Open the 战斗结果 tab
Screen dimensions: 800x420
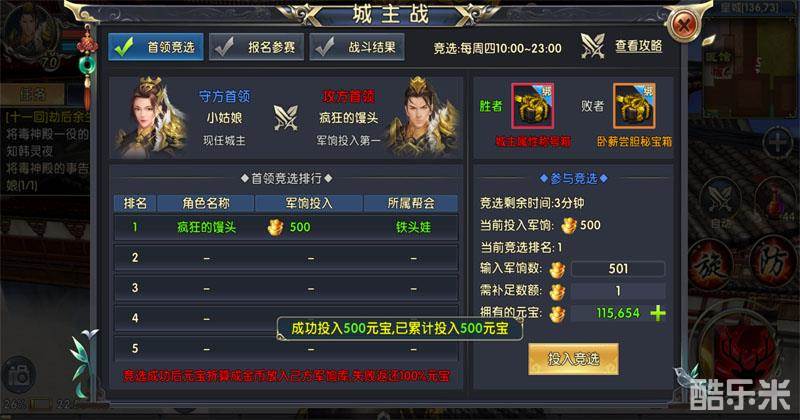357,47
